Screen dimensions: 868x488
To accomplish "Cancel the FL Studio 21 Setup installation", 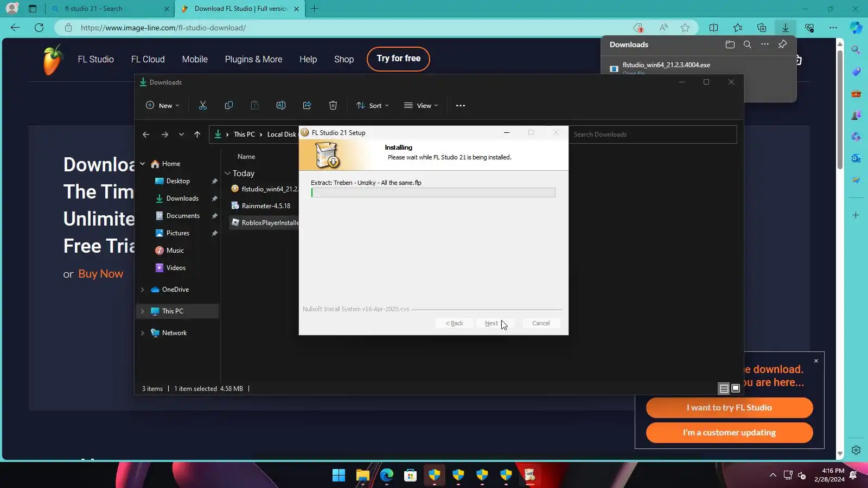I will [x=541, y=323].
